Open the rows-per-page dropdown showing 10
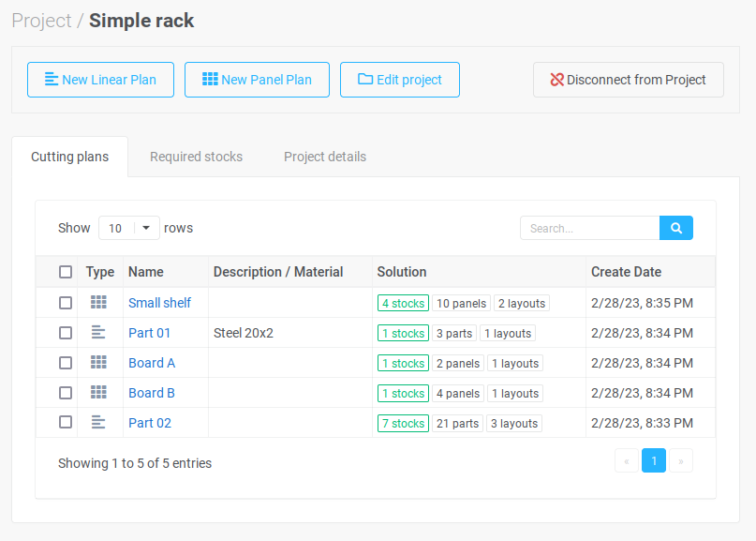The image size is (756, 541). (x=128, y=228)
